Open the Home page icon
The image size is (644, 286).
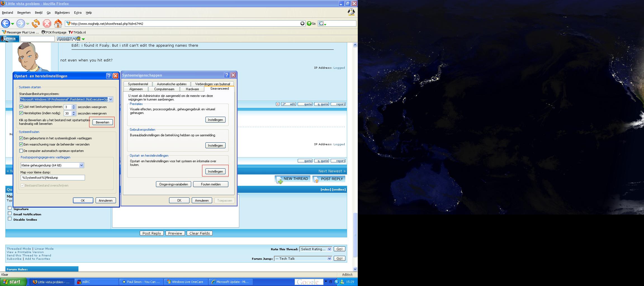[58, 23]
